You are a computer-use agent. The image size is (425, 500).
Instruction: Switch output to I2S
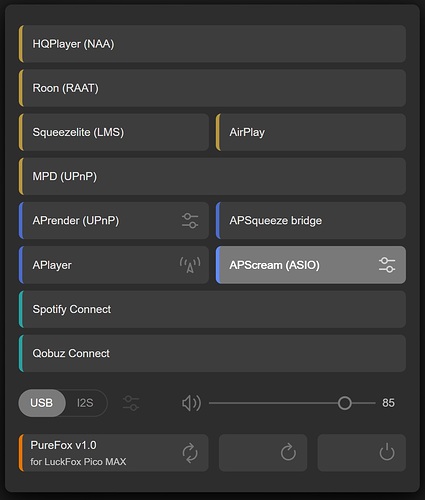coord(85,403)
